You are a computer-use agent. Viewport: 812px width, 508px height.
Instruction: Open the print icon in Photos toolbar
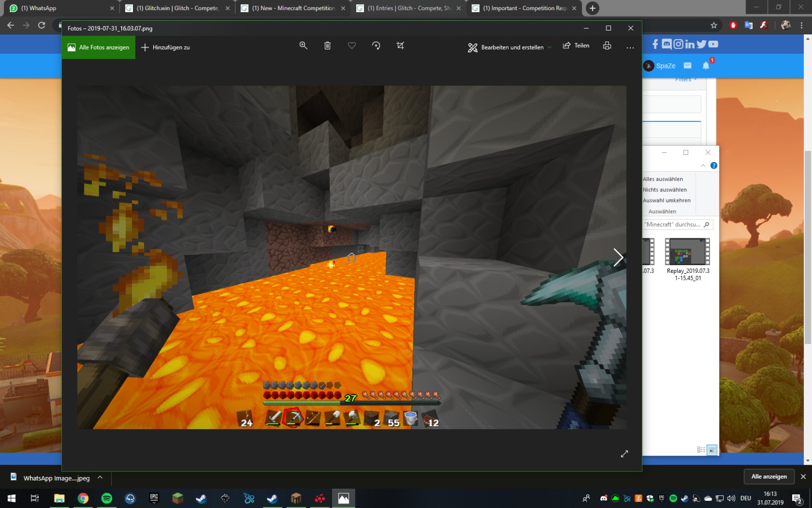point(607,46)
